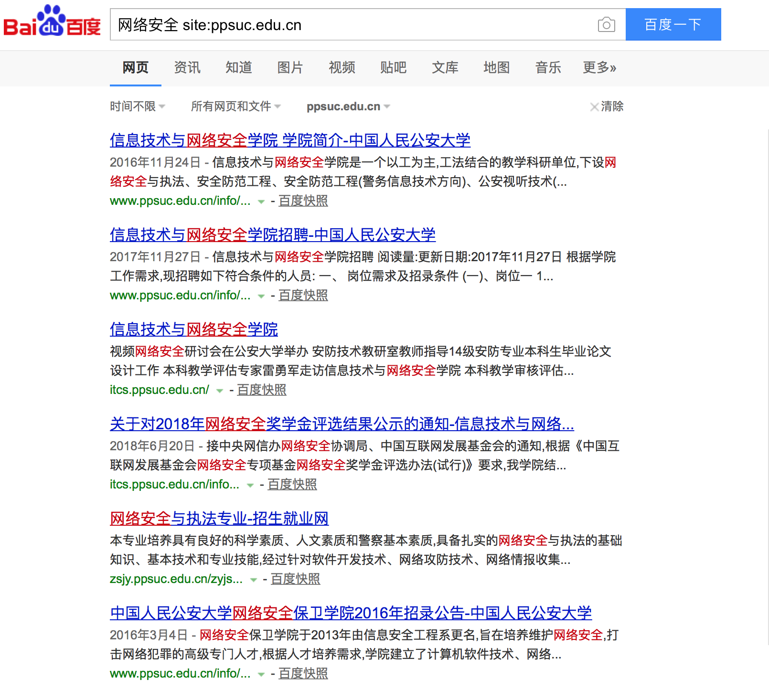Screen dimensions: 769x700
Task: Switch to the 知道 tab
Action: (x=239, y=67)
